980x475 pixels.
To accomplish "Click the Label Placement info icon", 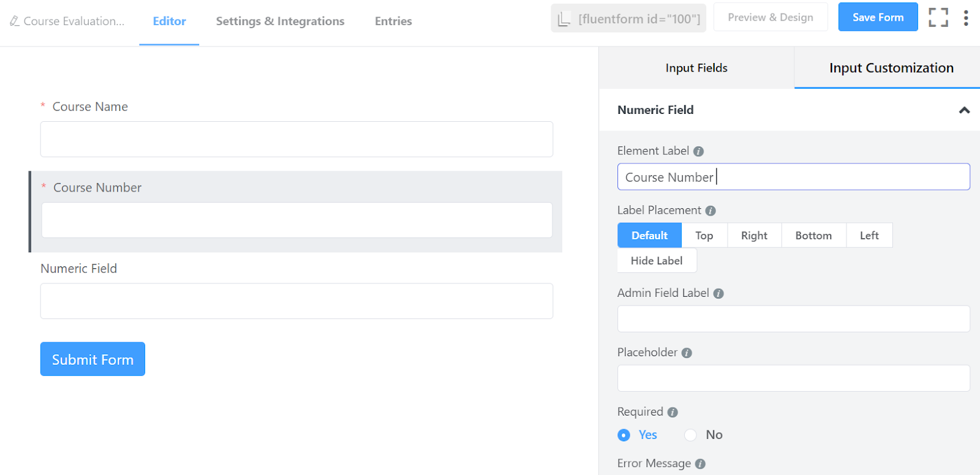I will (x=710, y=211).
